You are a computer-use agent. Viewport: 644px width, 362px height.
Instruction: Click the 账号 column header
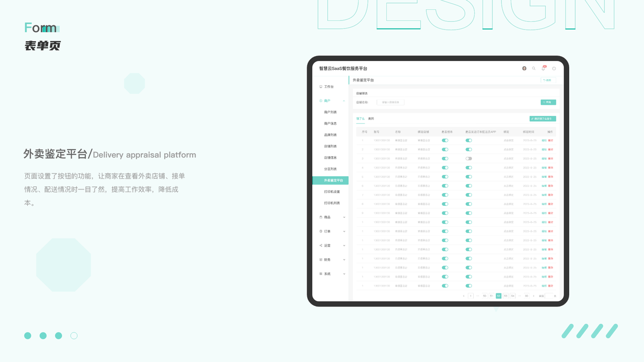(377, 132)
